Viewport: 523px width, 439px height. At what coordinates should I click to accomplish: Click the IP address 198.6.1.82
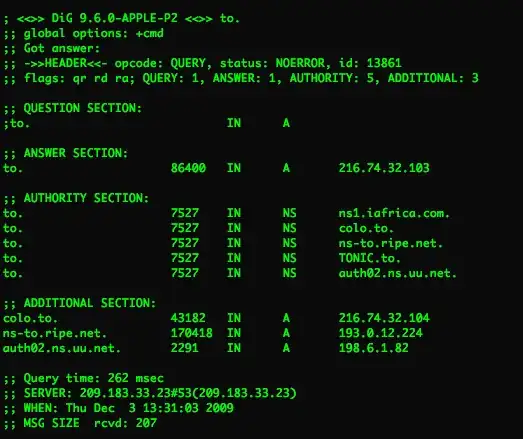coord(374,348)
